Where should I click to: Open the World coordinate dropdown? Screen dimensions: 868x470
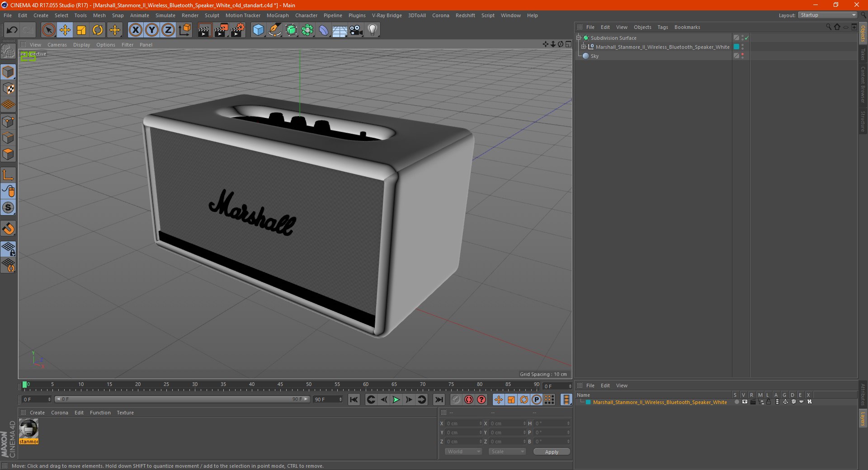coord(463,451)
